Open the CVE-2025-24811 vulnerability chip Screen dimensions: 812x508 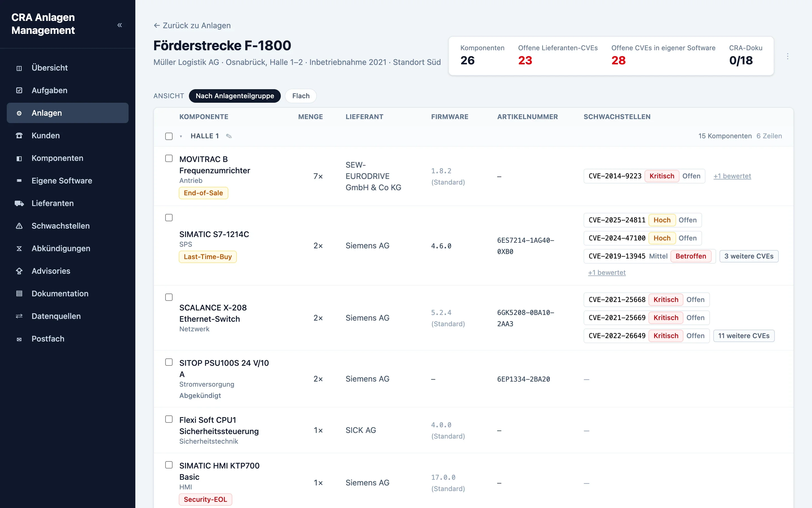coord(643,220)
